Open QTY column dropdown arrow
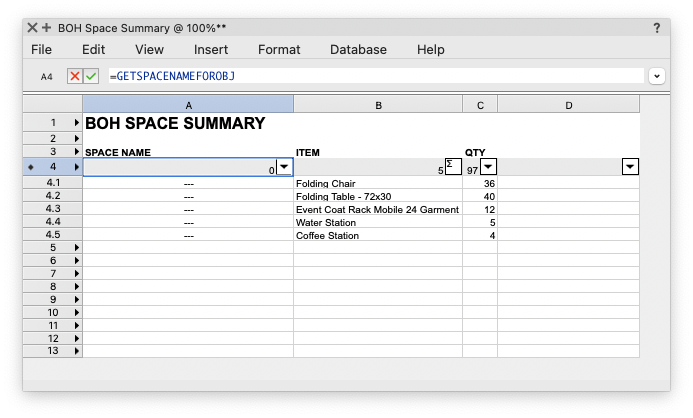Screen dimensions: 693x418 click(488, 167)
